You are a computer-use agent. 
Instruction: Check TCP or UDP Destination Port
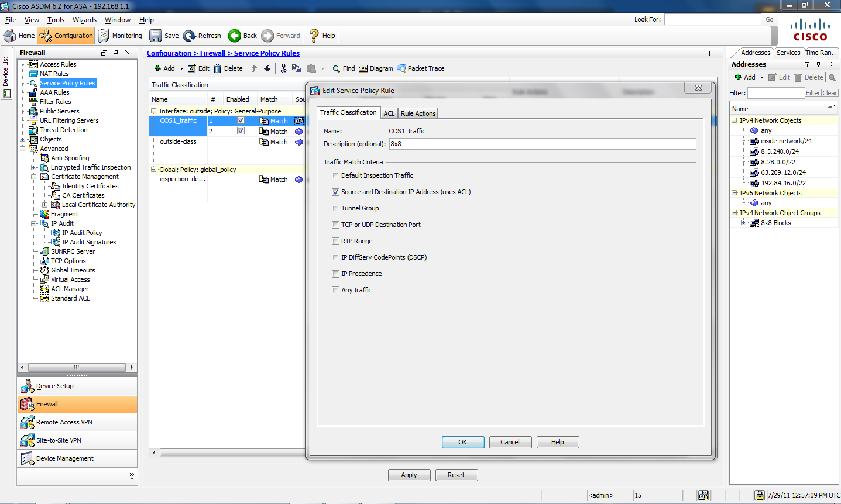pyautogui.click(x=335, y=225)
